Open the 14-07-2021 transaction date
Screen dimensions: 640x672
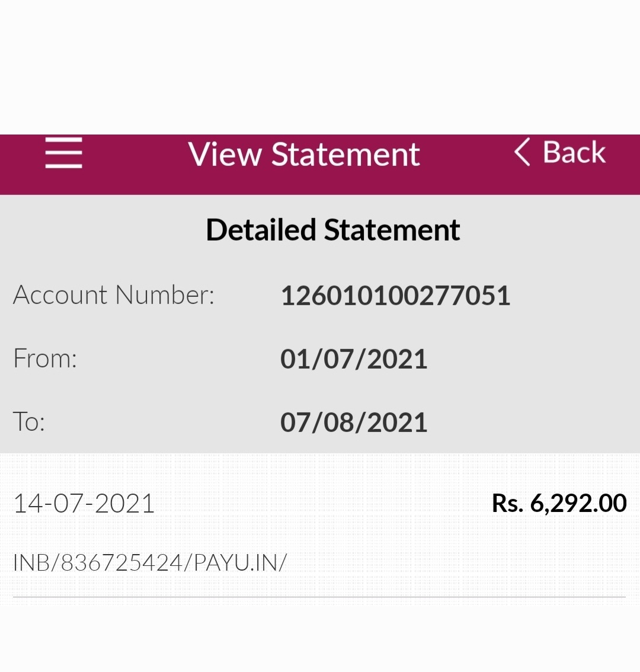point(84,504)
